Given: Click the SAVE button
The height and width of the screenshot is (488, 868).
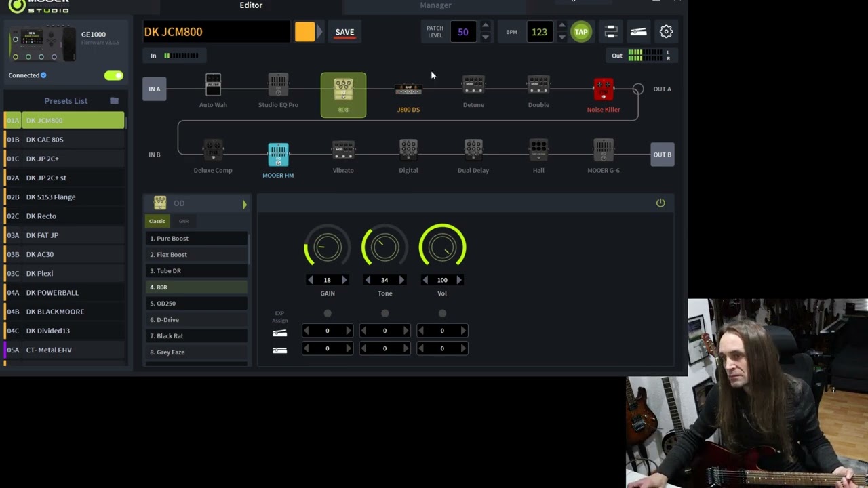Looking at the screenshot, I should 344,32.
